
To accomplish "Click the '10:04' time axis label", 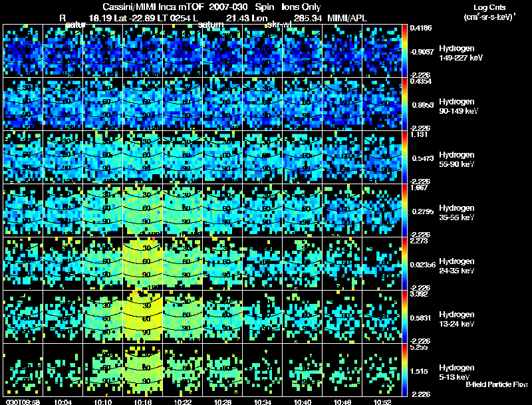I will [x=63, y=402].
